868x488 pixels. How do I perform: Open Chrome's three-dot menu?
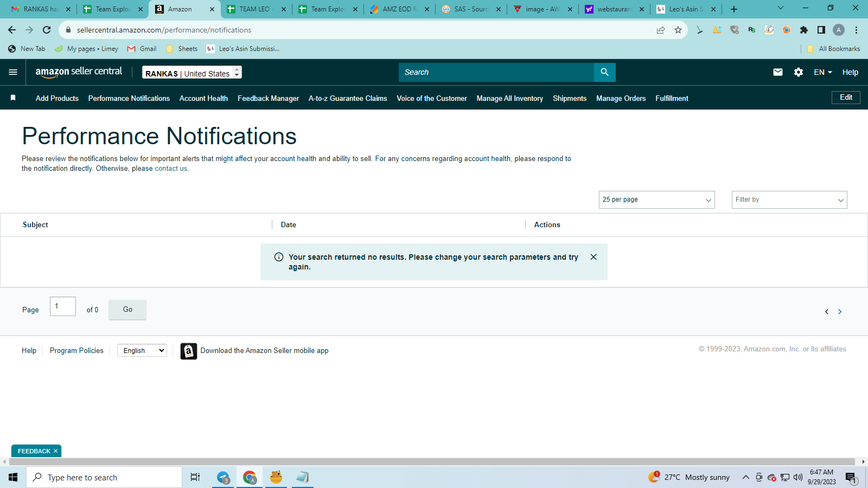click(856, 30)
